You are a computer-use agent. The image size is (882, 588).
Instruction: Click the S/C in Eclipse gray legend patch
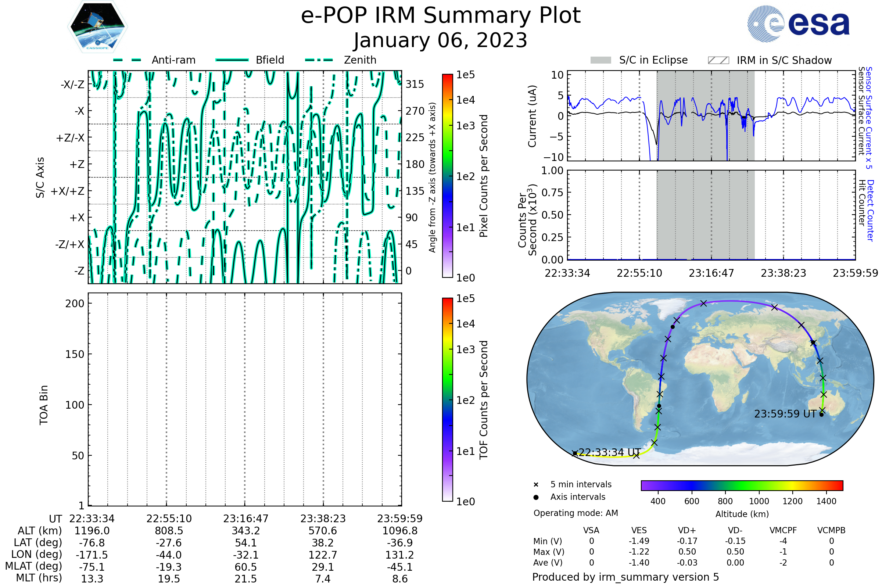coord(600,60)
